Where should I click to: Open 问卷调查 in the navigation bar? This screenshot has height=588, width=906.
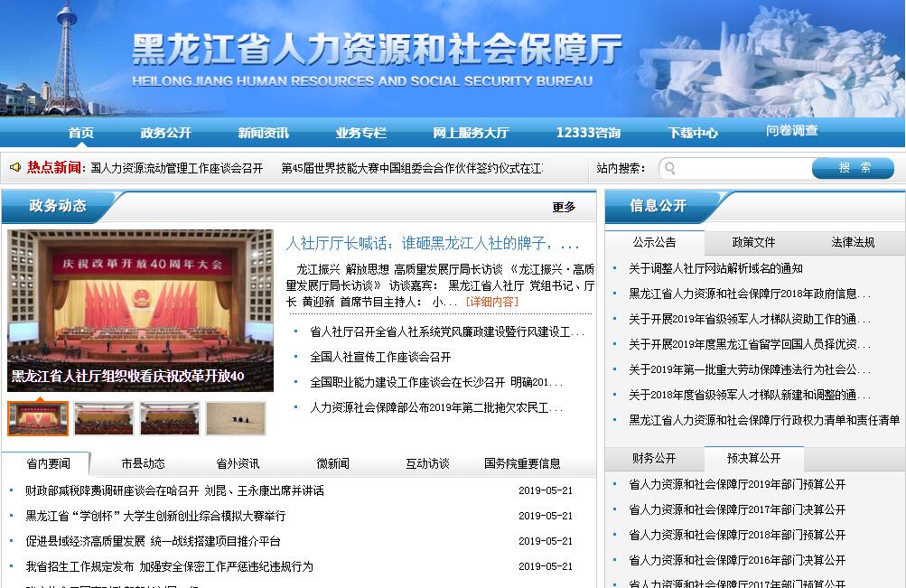(x=792, y=130)
